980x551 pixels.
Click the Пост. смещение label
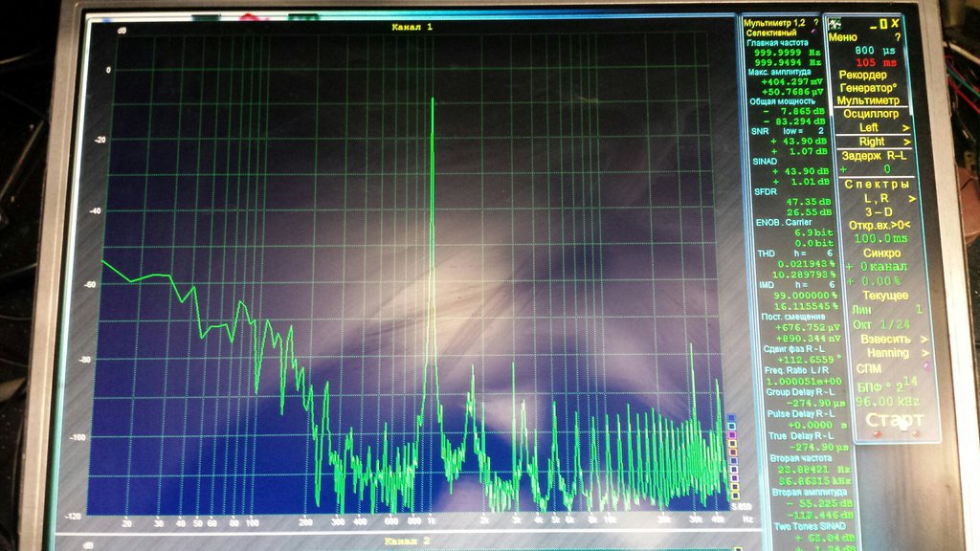pyautogui.click(x=793, y=317)
